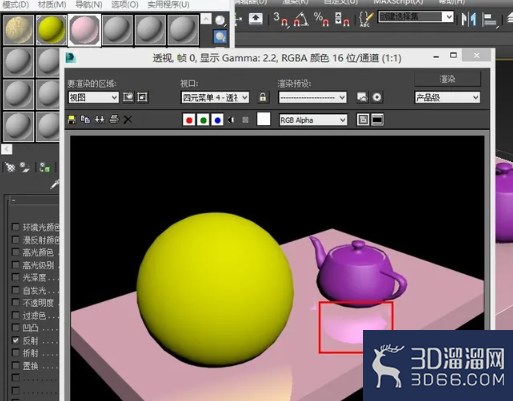Clone the rendered frame window
Image resolution: width=513 pixels, height=401 pixels.
pos(99,119)
